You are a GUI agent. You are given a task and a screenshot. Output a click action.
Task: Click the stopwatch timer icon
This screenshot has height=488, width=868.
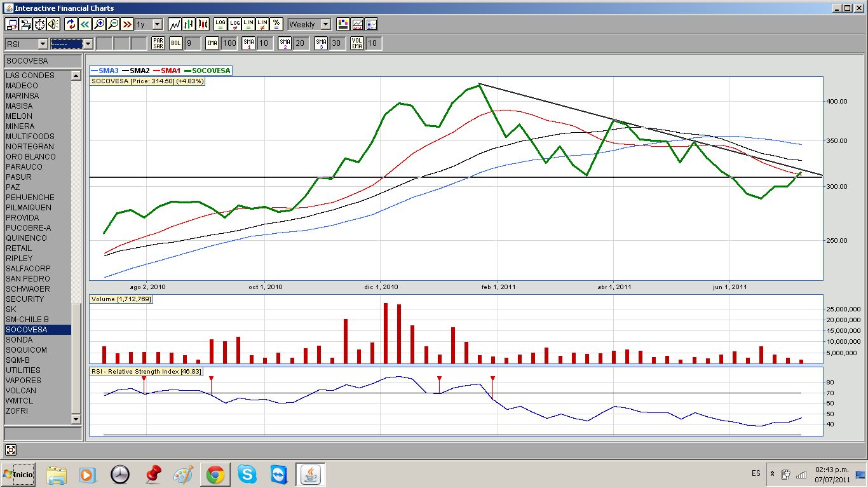39,24
